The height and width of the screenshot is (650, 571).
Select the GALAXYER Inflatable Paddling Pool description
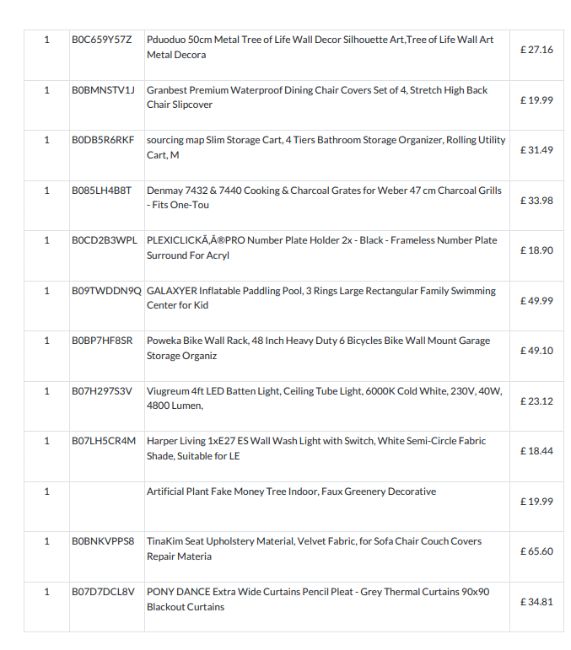(321, 298)
